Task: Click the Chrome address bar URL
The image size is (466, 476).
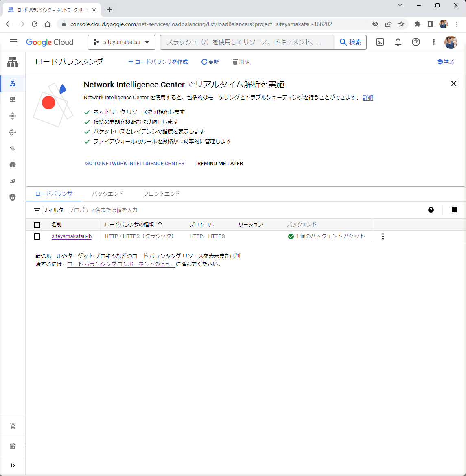Action: [201, 24]
